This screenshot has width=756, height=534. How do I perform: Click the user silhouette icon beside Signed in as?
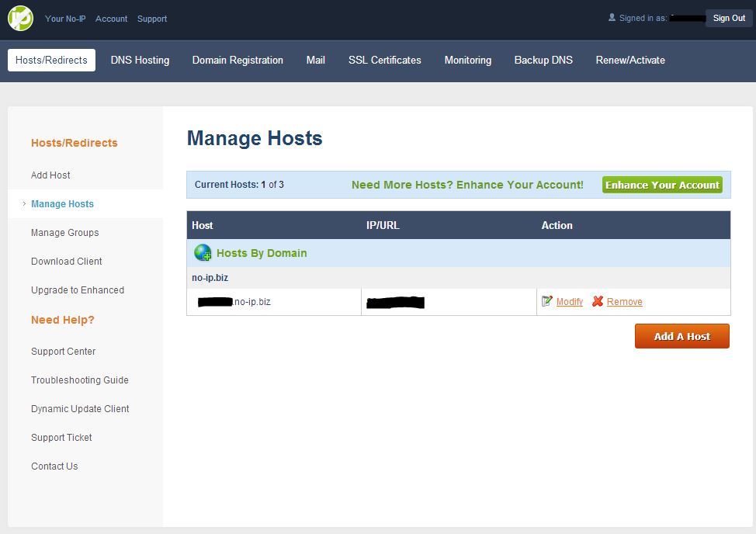612,17
